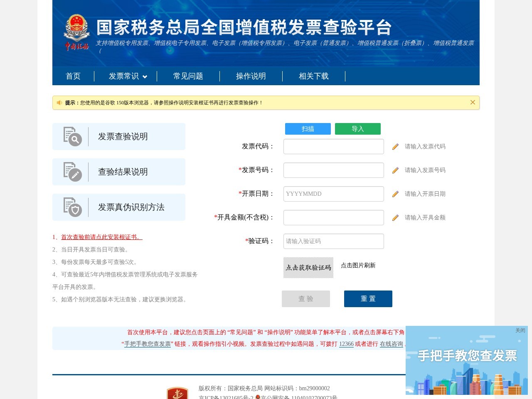Click the 首次查验前请点此安装根证书 link
This screenshot has height=399, width=532.
(x=102, y=237)
